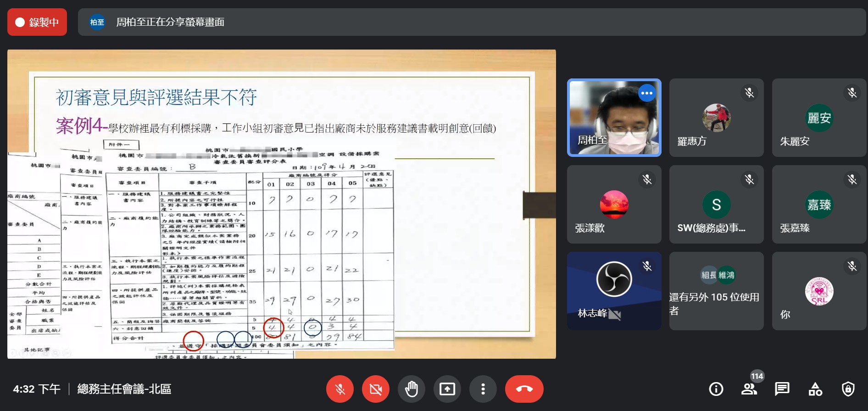Screen dimensions: 868x411
Task: Raise your hand in the meeting
Action: pyautogui.click(x=411, y=389)
